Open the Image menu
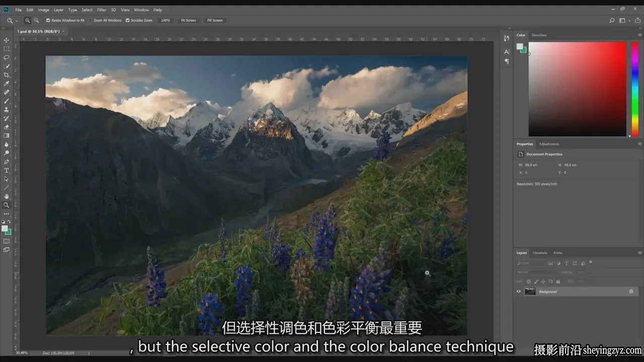This screenshot has width=644, height=362. point(44,10)
